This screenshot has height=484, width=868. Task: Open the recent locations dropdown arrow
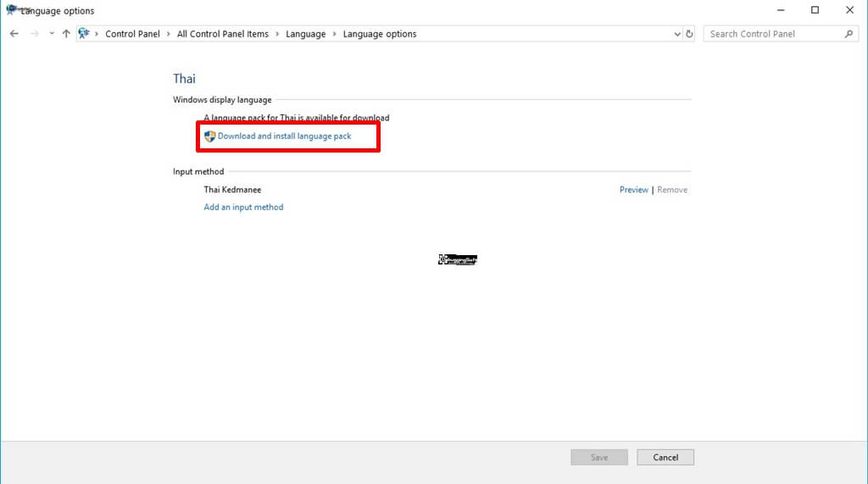(52, 34)
